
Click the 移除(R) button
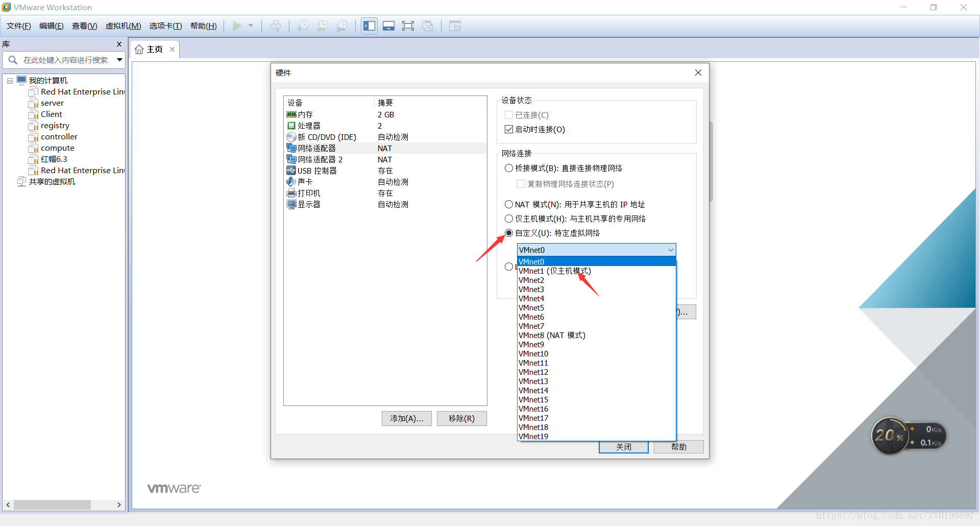tap(462, 418)
